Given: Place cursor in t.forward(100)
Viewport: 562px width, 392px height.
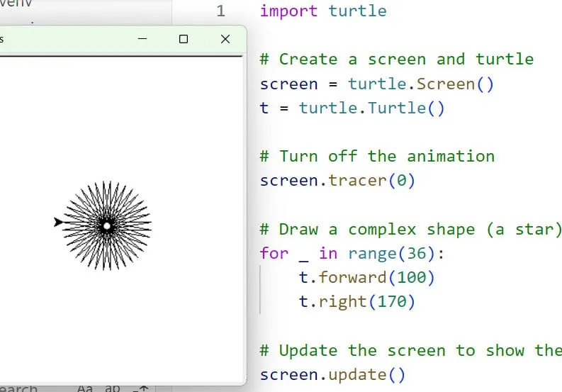Looking at the screenshot, I should click(x=366, y=276).
